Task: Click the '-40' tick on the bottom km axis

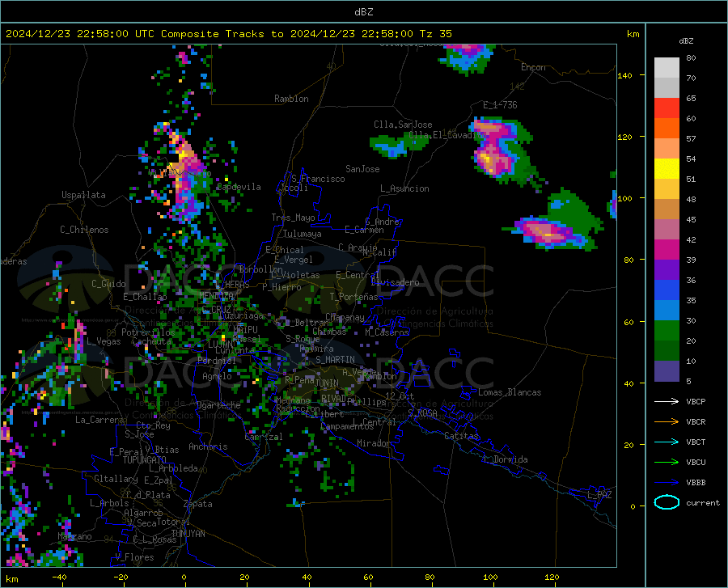Action: click(x=59, y=577)
